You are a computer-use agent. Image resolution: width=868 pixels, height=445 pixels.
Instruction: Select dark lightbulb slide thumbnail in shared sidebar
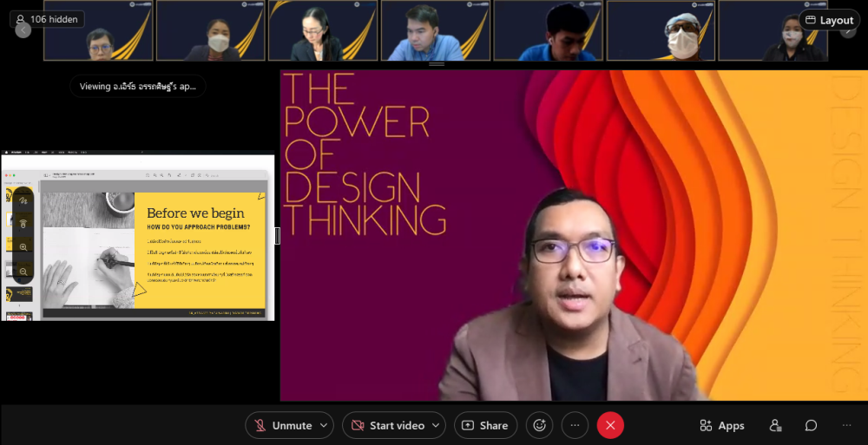19,293
